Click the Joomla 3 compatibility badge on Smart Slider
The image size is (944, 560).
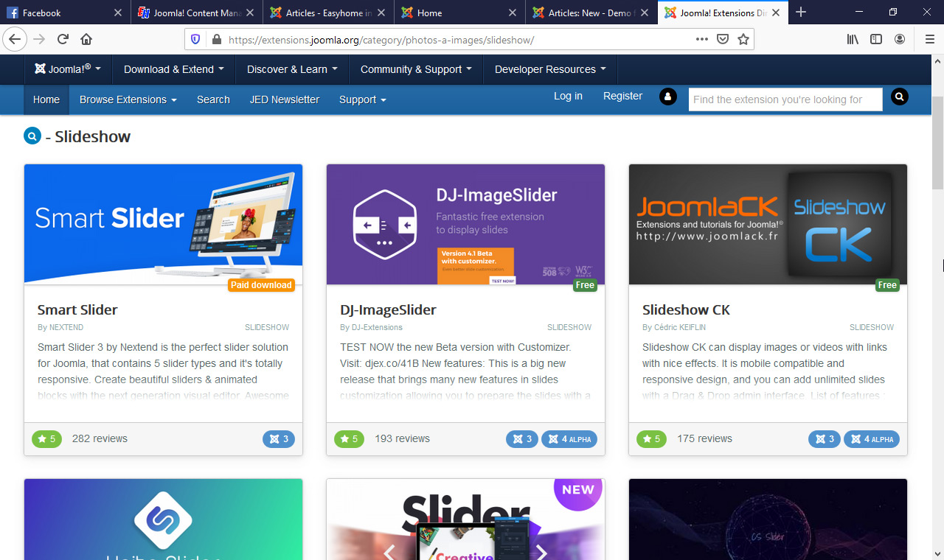(279, 439)
